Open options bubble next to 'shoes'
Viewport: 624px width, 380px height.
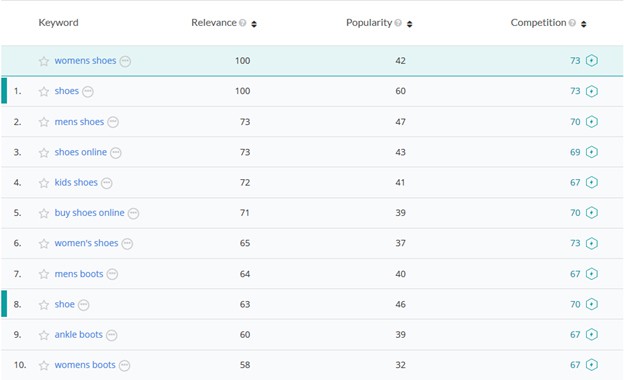[88, 92]
